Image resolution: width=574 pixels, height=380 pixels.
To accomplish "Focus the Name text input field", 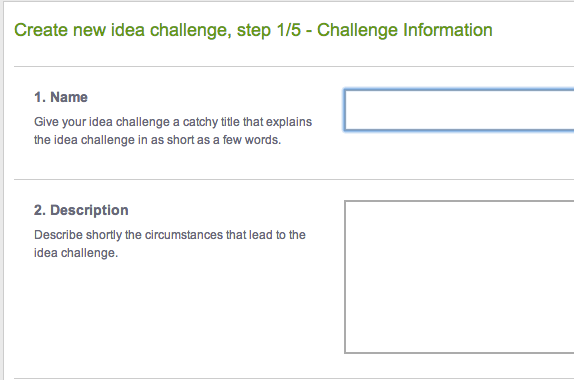I will [459, 110].
